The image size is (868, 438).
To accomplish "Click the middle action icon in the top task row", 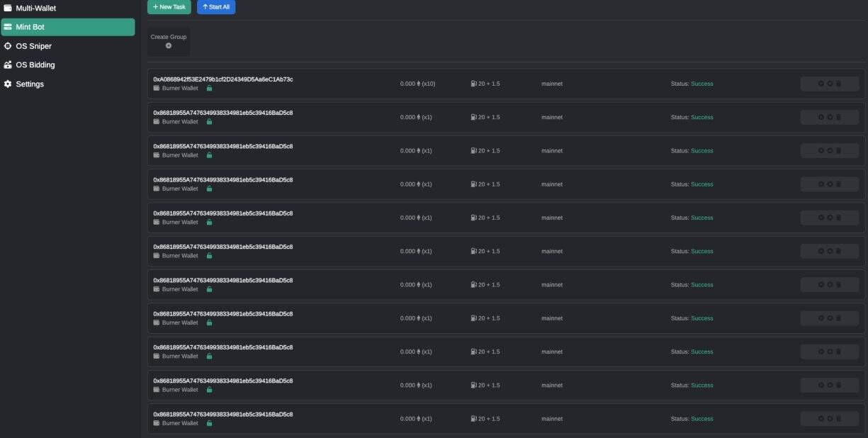I will [830, 84].
